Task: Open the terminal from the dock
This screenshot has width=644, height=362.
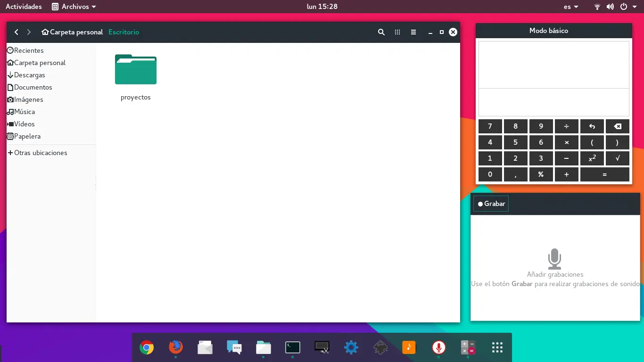Action: [x=292, y=347]
